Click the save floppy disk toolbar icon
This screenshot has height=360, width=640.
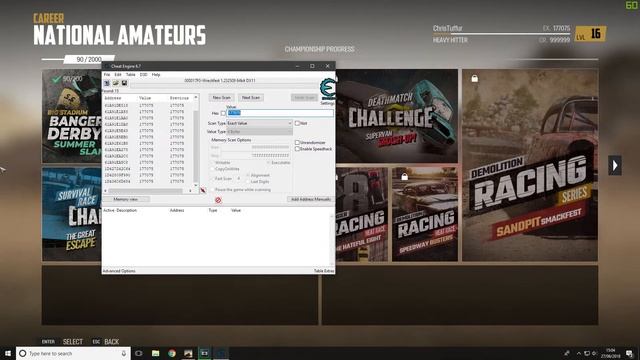tap(124, 83)
